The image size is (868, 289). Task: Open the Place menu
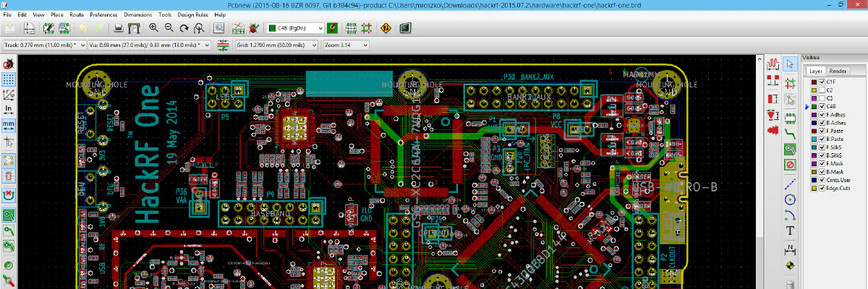coord(57,14)
